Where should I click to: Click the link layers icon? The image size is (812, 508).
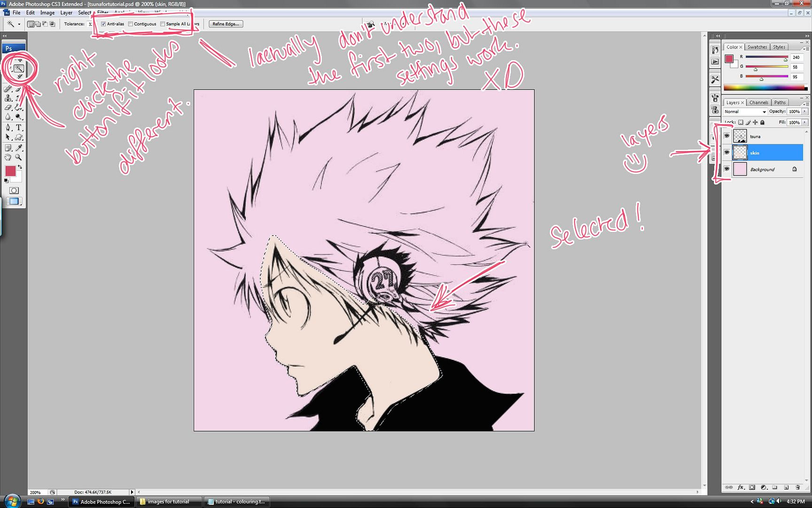point(729,487)
